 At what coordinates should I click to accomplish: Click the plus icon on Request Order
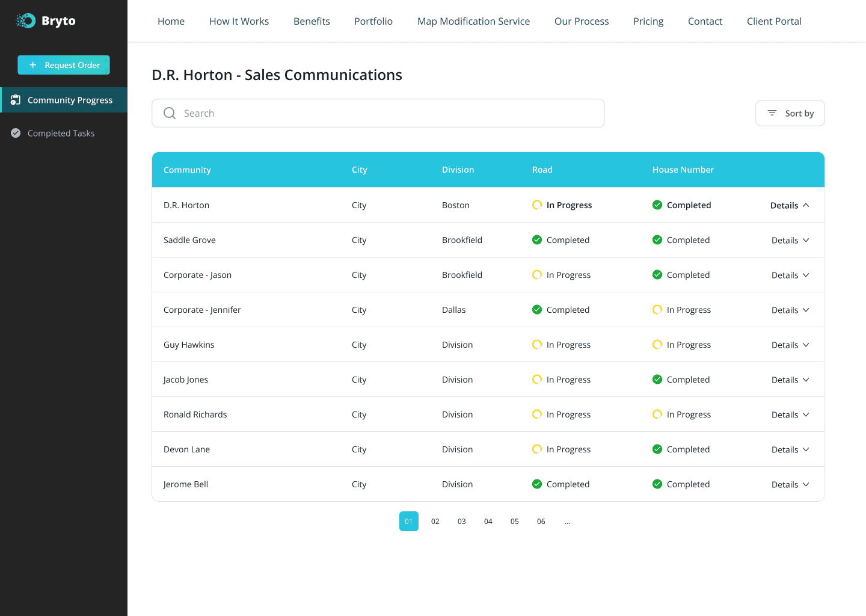pos(33,65)
